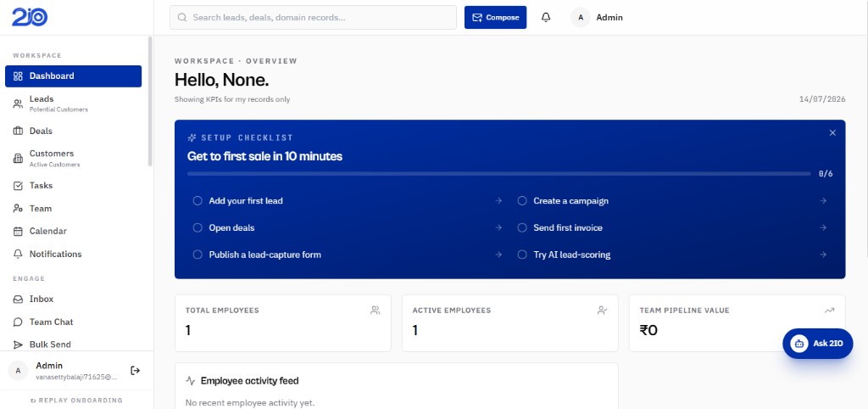The height and width of the screenshot is (409, 868).
Task: Click the Compose button
Action: (x=495, y=17)
